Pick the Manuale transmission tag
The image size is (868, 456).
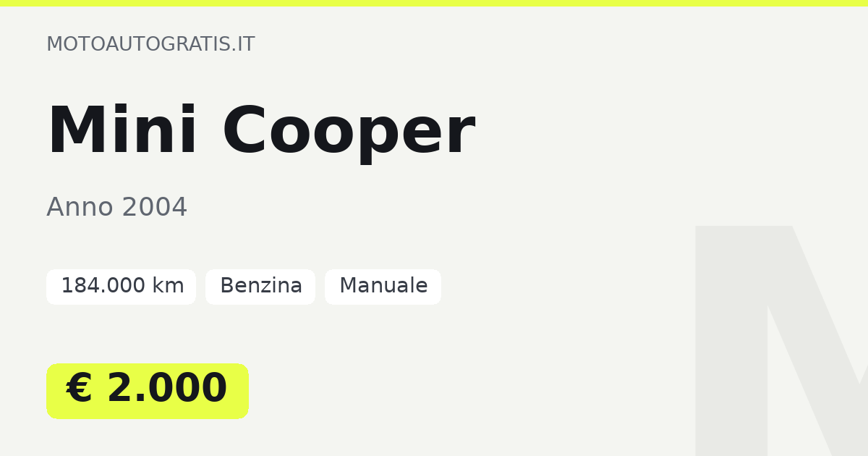(383, 287)
